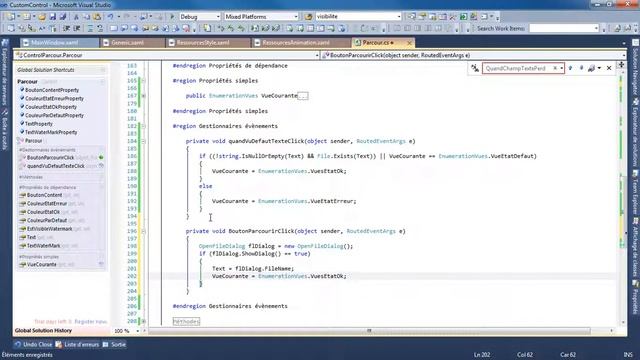
Task: Open the Mixed Platforms dropdown
Action: [296, 17]
